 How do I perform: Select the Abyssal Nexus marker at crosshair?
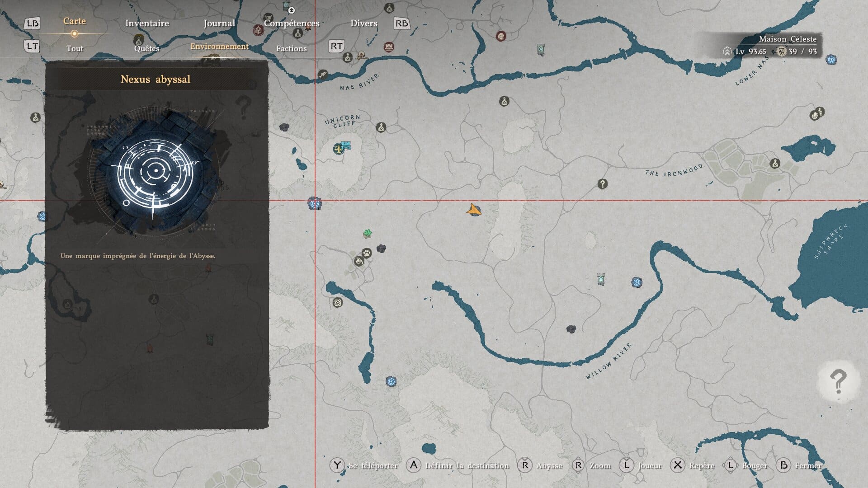[315, 204]
